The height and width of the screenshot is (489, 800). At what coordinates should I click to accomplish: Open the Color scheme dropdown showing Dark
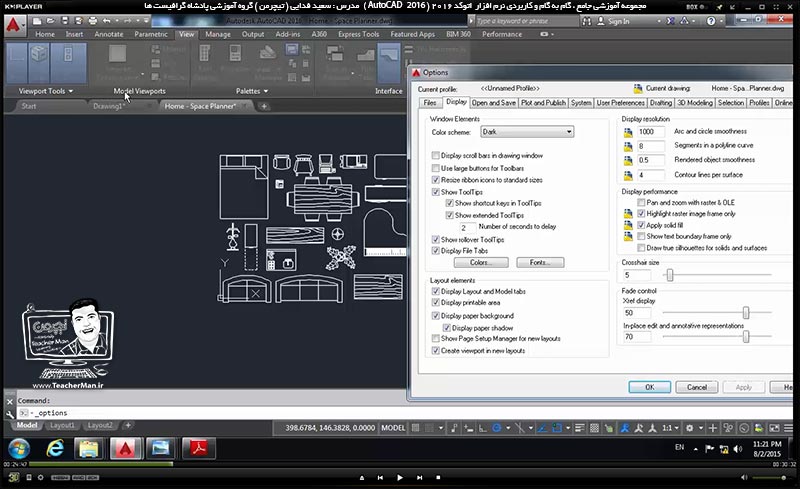[527, 132]
